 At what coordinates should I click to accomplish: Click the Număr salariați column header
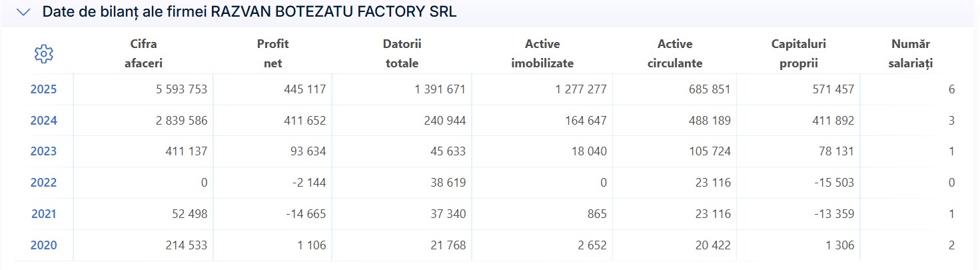pos(910,54)
